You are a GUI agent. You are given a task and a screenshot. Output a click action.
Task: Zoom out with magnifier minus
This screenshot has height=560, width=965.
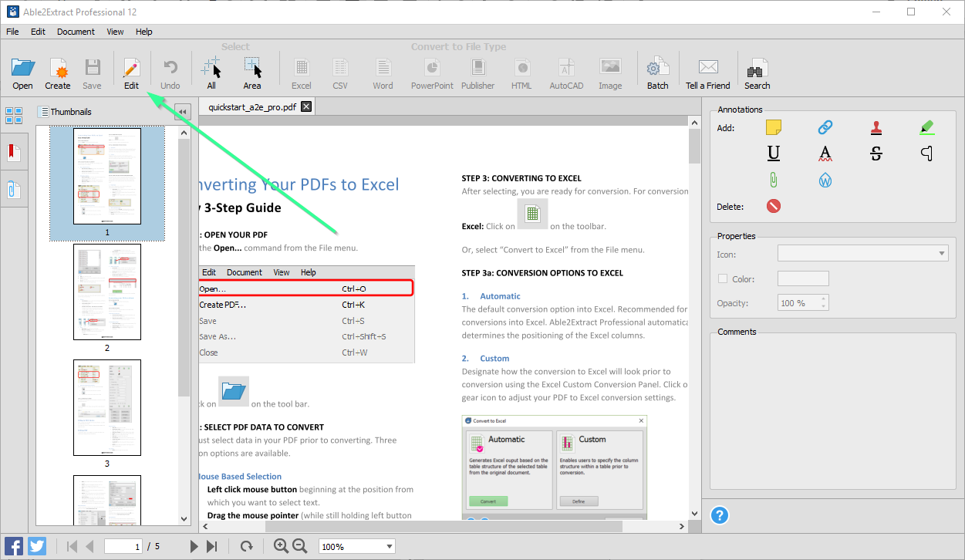[x=300, y=546]
